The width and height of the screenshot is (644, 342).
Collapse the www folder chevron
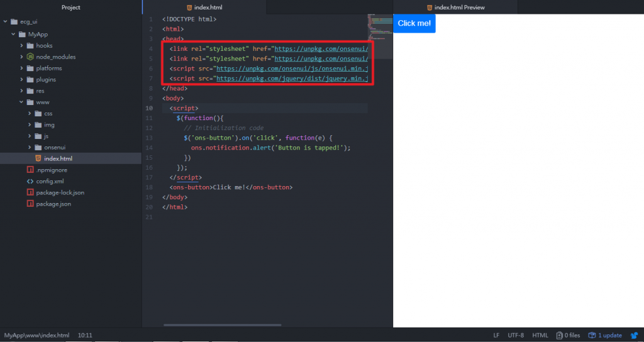[21, 102]
